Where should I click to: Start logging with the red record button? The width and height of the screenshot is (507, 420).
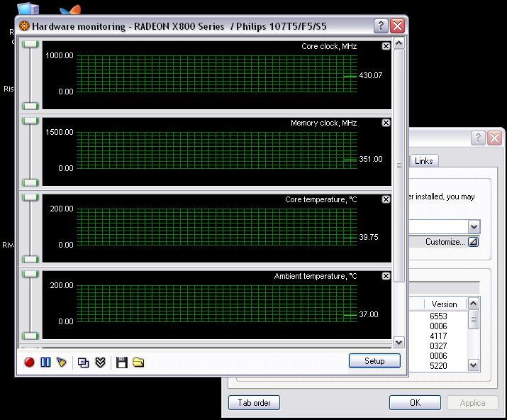click(x=29, y=362)
